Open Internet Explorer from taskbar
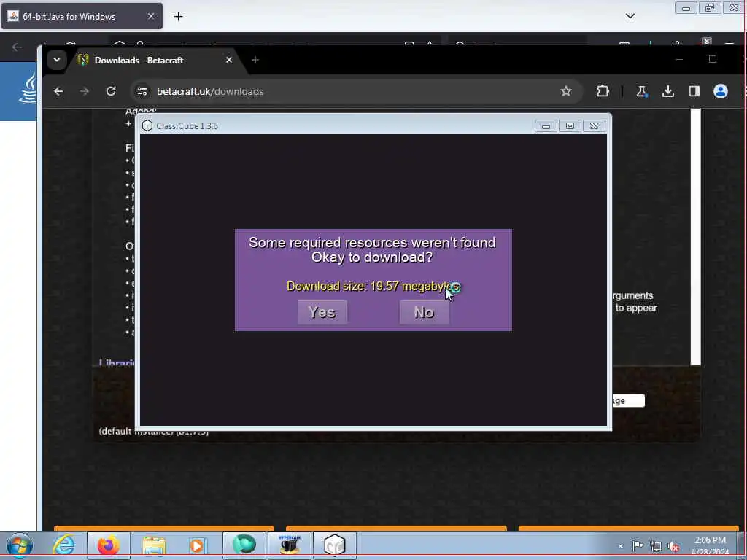Viewport: 747px width, 560px height. [64, 545]
